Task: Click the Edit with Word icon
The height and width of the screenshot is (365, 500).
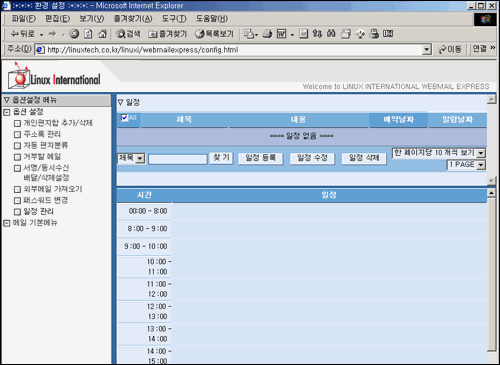Action: (282, 34)
